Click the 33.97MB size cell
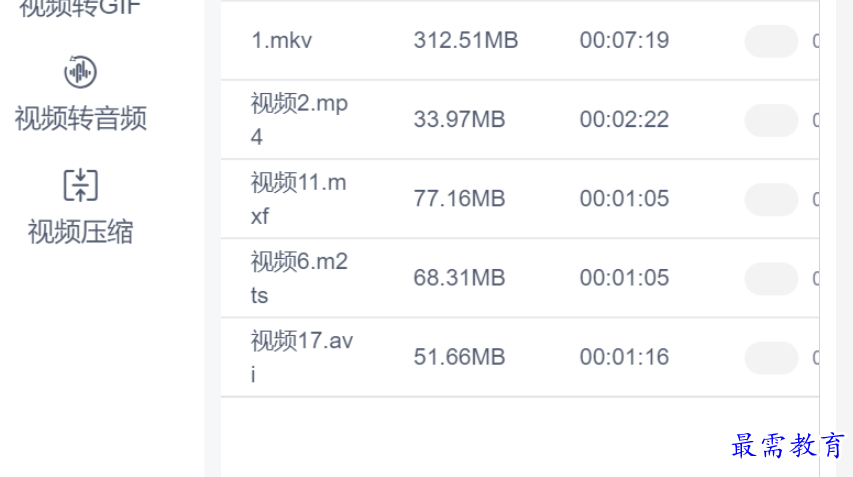 (460, 120)
